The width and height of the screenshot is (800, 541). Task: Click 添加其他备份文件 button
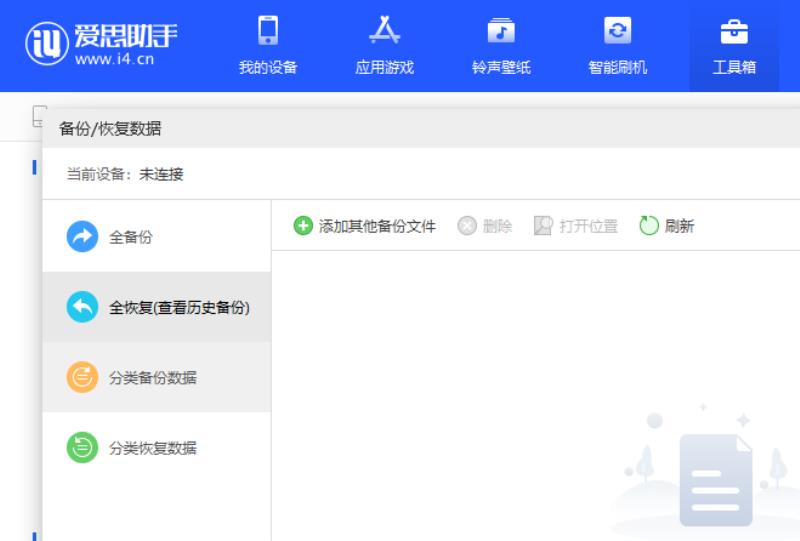click(x=365, y=226)
